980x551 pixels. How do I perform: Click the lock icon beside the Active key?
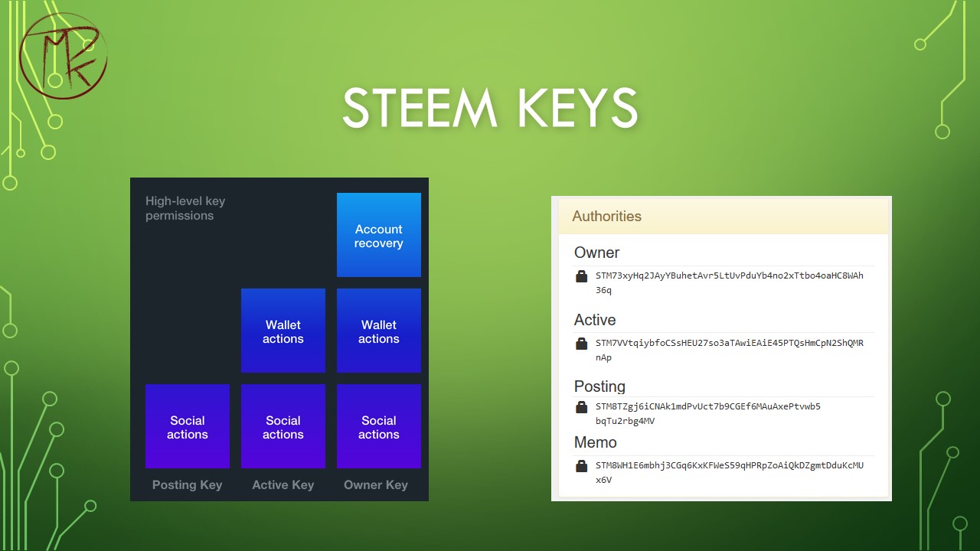[x=581, y=344]
